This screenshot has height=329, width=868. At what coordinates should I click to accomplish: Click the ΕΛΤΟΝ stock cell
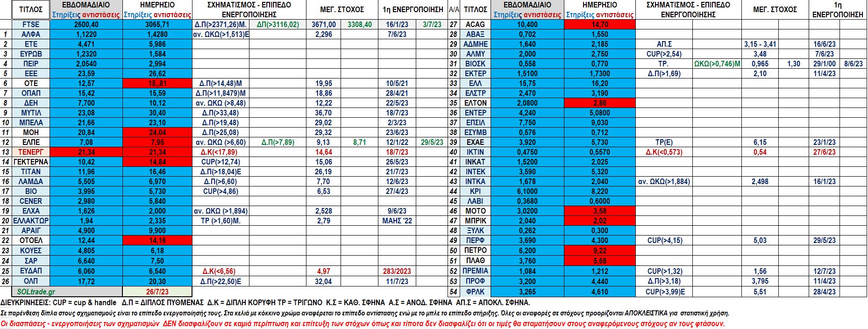click(x=475, y=103)
